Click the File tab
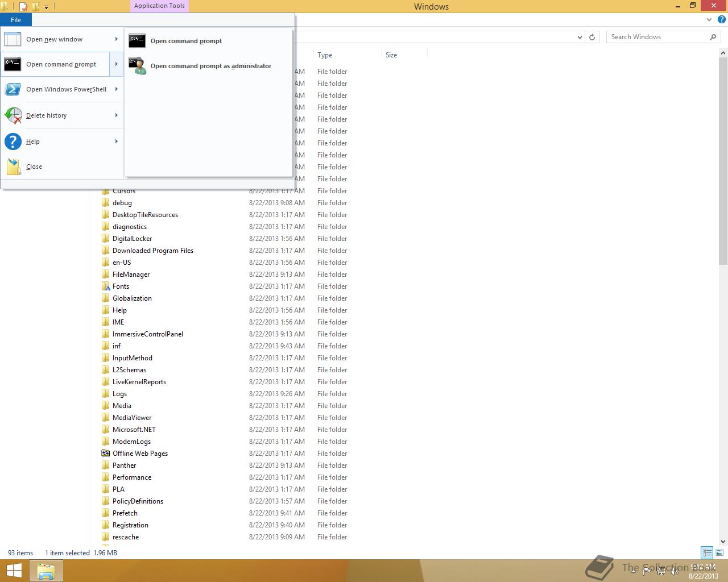The width and height of the screenshot is (728, 582). point(16,20)
